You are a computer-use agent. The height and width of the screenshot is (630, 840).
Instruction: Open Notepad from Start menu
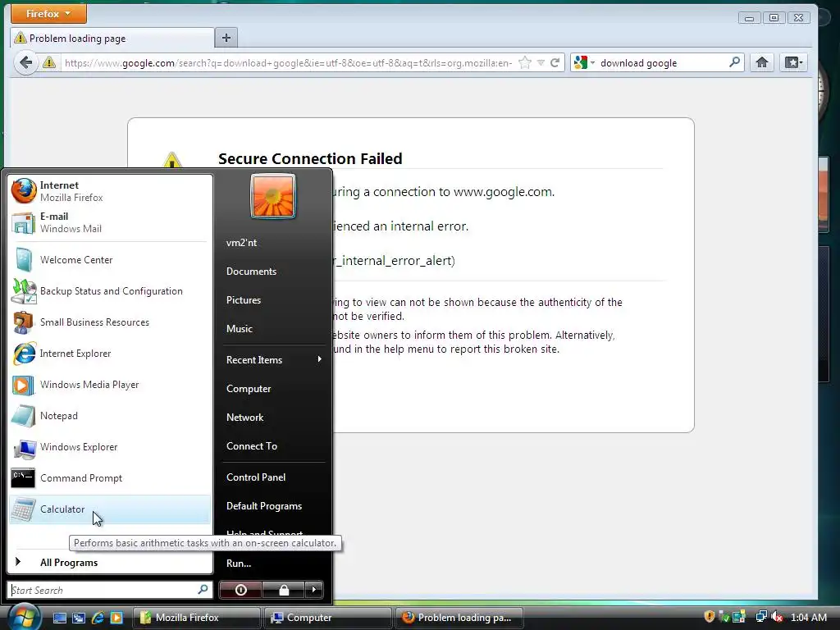click(110, 416)
